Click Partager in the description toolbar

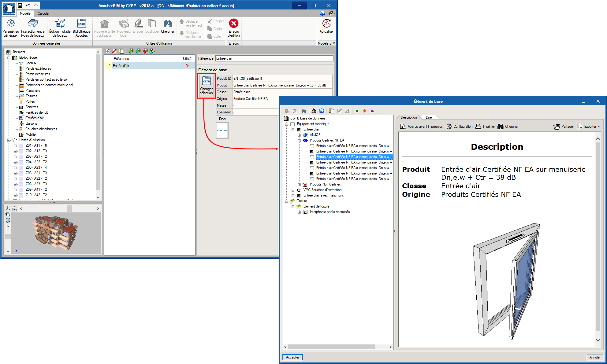tap(564, 127)
